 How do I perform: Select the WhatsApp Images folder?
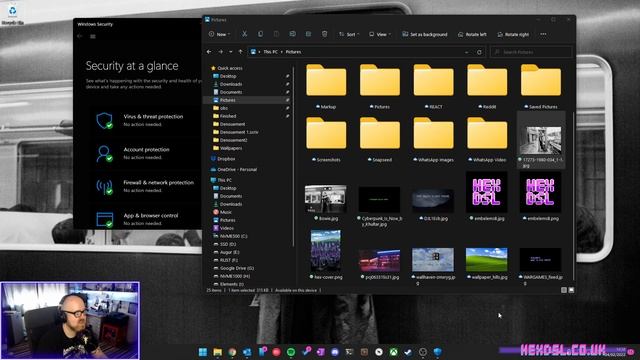pos(433,140)
